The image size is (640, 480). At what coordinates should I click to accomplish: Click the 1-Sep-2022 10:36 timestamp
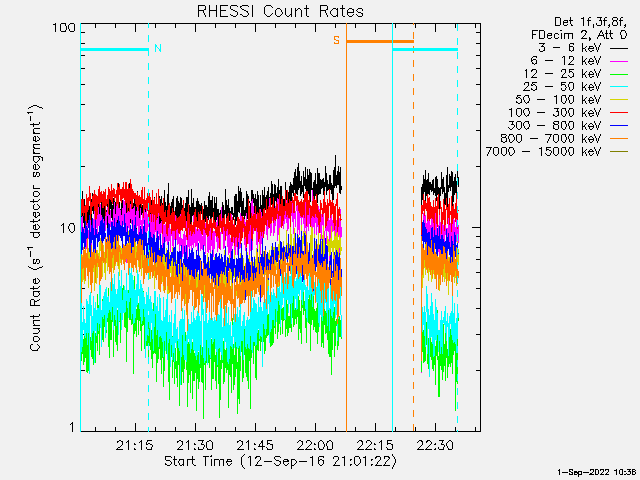[x=596, y=472]
